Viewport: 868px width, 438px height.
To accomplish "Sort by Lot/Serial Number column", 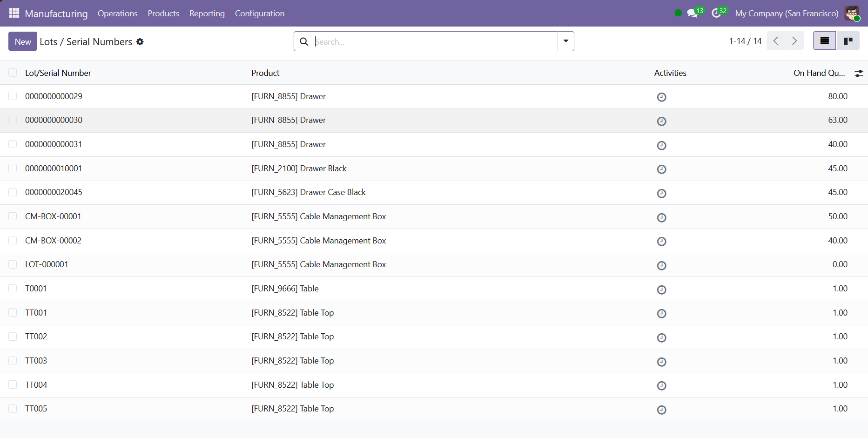I will (x=58, y=73).
